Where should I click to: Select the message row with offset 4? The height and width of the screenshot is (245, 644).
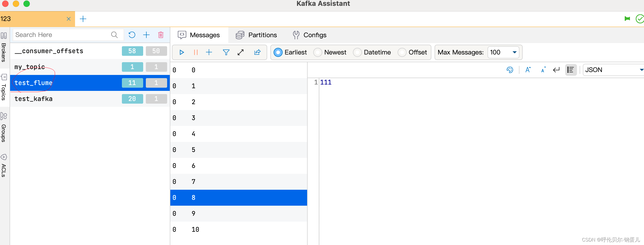click(239, 134)
